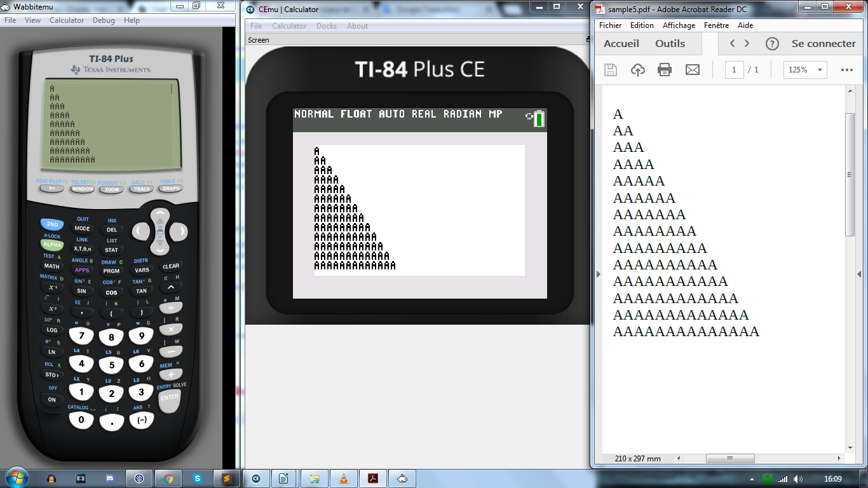This screenshot has width=868, height=488.
Task: Click the page number field in Acrobat
Action: [734, 70]
